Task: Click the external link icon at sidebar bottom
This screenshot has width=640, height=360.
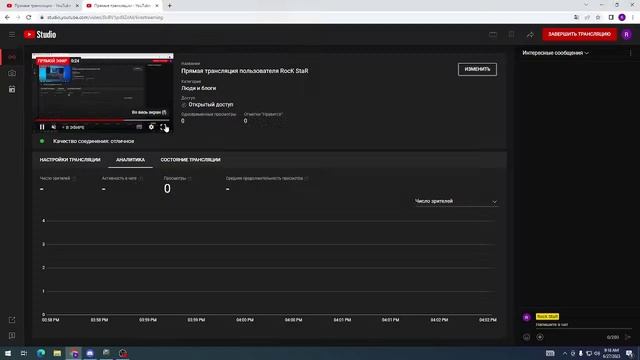Action: pos(12,320)
